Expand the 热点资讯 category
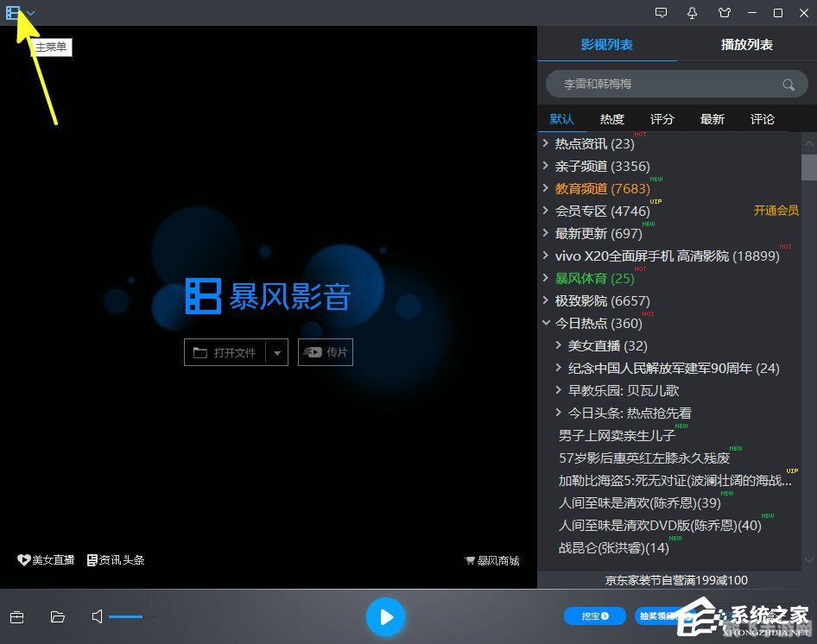817x644 pixels. [545, 143]
